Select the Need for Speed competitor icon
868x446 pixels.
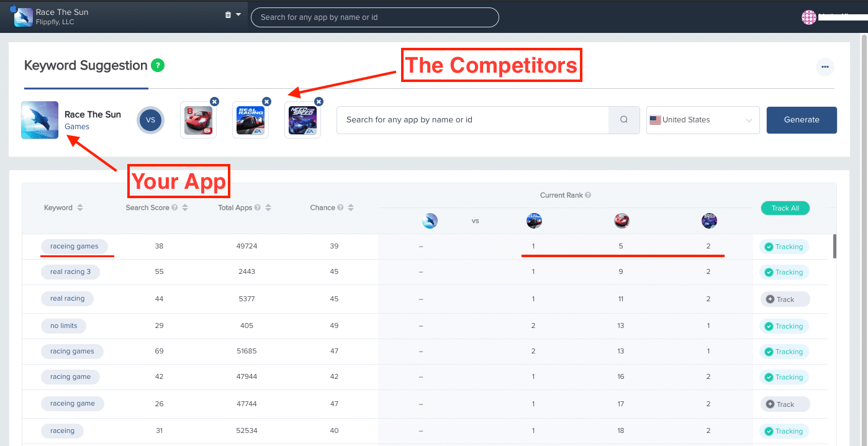coord(302,120)
